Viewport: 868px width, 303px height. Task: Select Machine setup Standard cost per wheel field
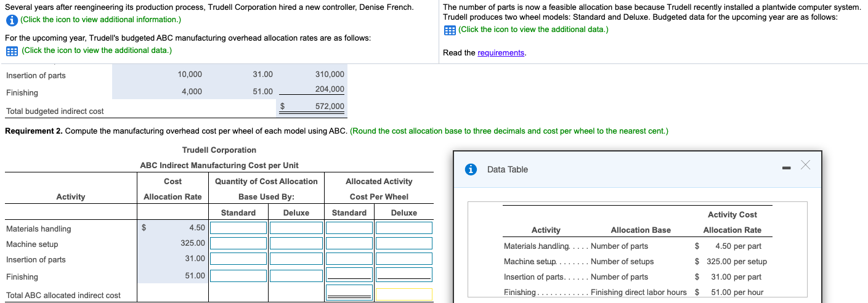(349, 243)
